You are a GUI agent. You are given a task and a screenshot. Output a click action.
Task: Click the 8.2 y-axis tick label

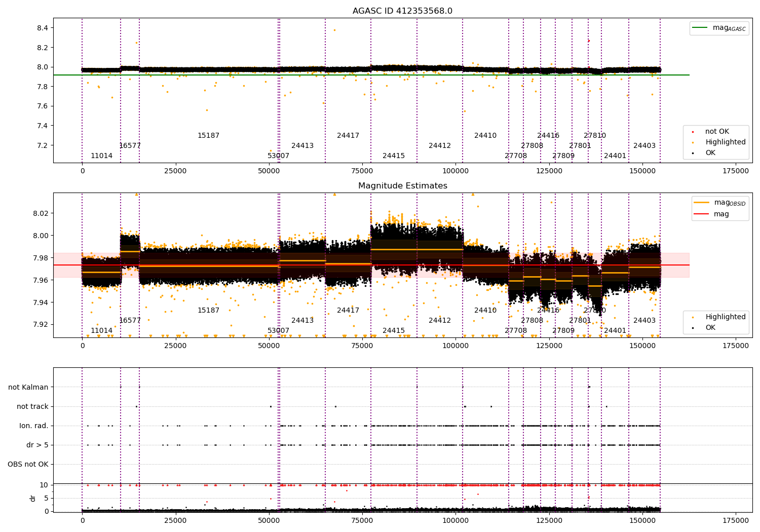[x=43, y=48]
